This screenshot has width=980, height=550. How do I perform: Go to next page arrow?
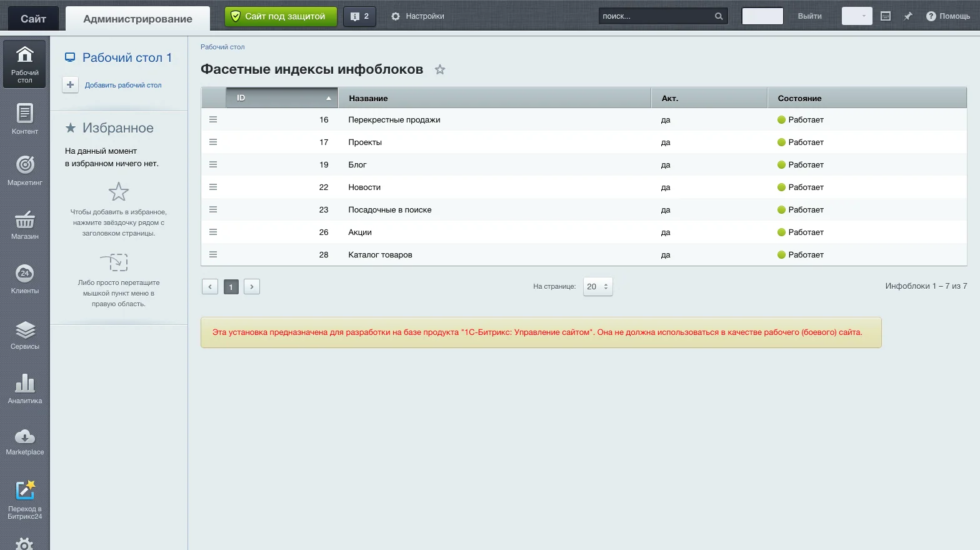pos(252,287)
